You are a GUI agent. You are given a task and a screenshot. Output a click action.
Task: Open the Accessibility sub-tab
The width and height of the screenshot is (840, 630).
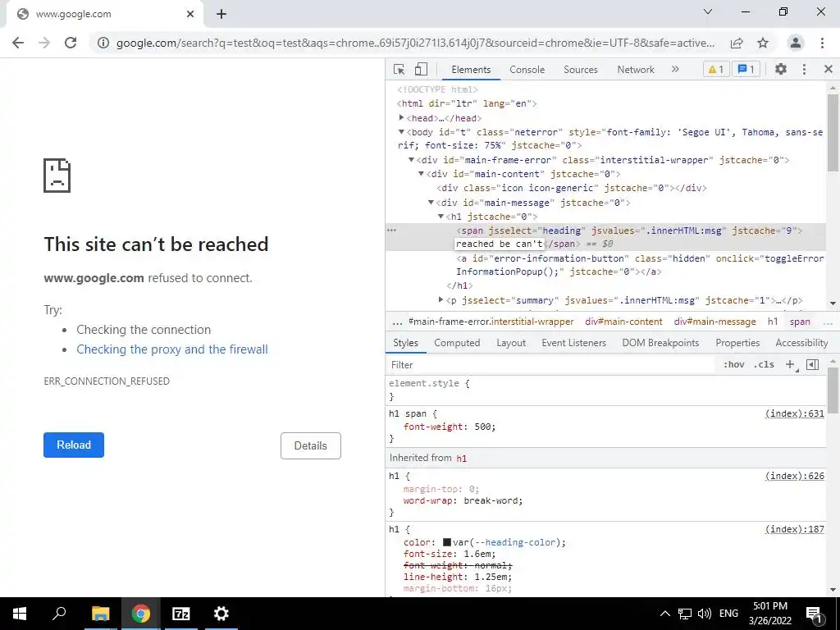coord(801,343)
